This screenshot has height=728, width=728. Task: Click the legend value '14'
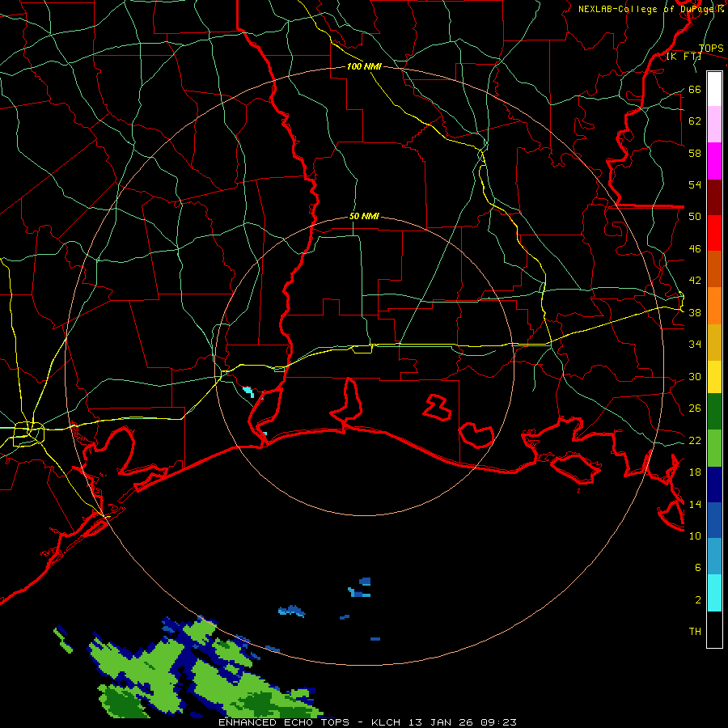coord(695,504)
